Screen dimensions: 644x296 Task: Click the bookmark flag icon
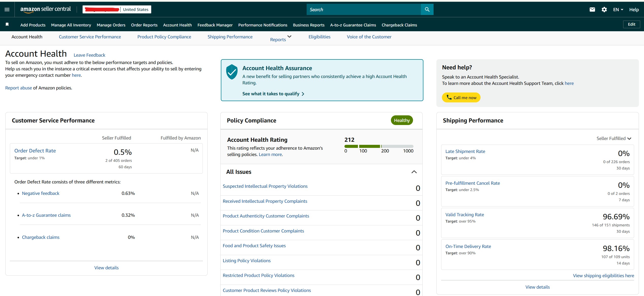(x=7, y=24)
